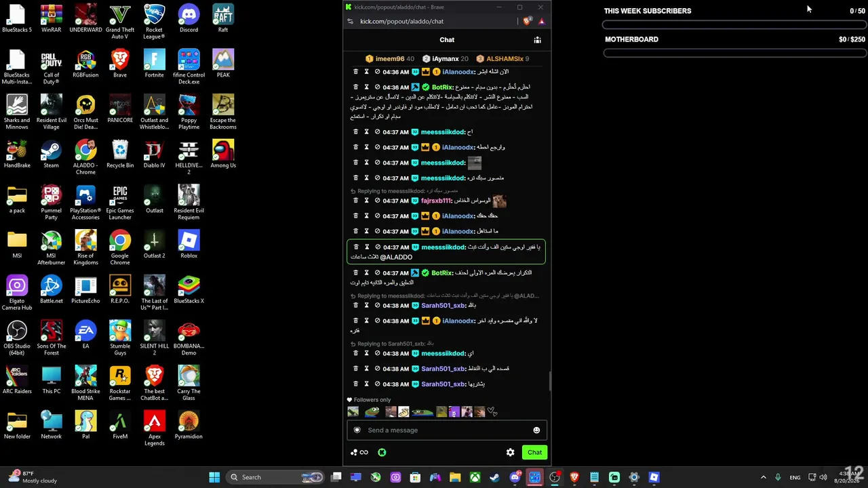Image resolution: width=868 pixels, height=488 pixels.
Task: Open site settings icon in address bar
Action: pos(350,22)
